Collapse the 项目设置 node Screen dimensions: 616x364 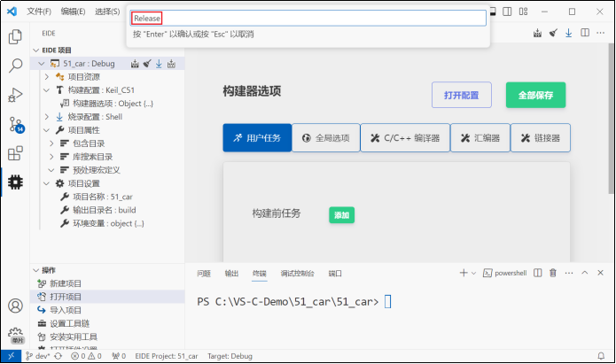(x=46, y=183)
